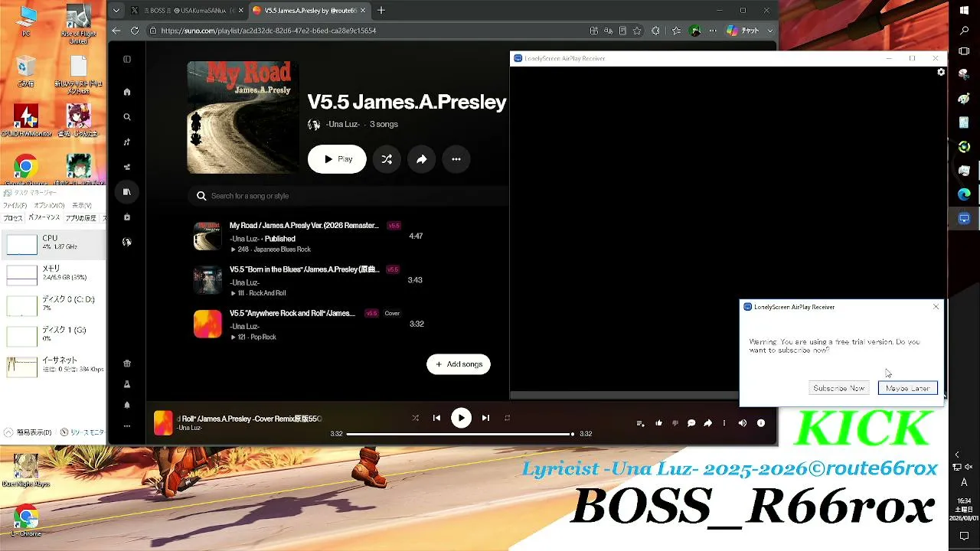The height and width of the screenshot is (551, 980).
Task: Expand the browser tab search dropdown
Action: pos(116,10)
